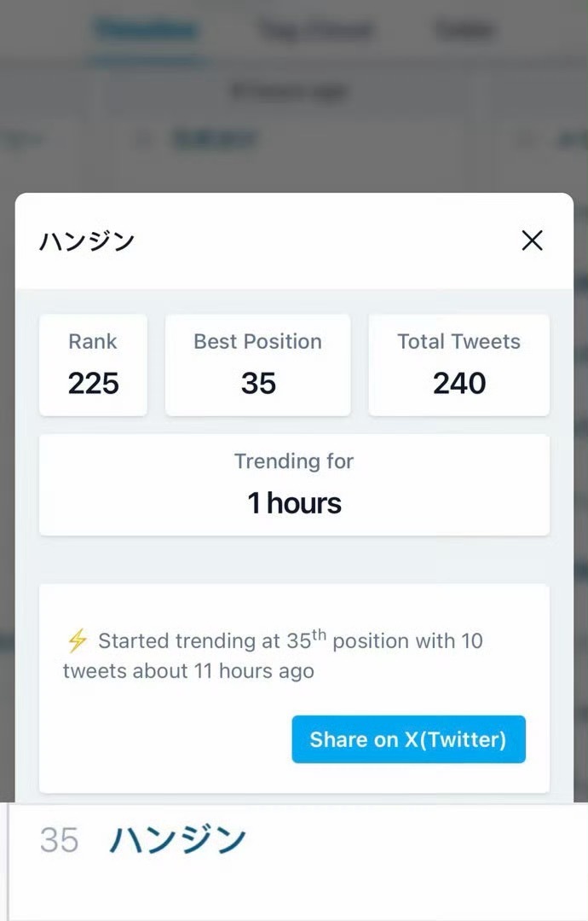The image size is (588, 921).
Task: Close the ハンジン trend details dialog
Action: [532, 240]
